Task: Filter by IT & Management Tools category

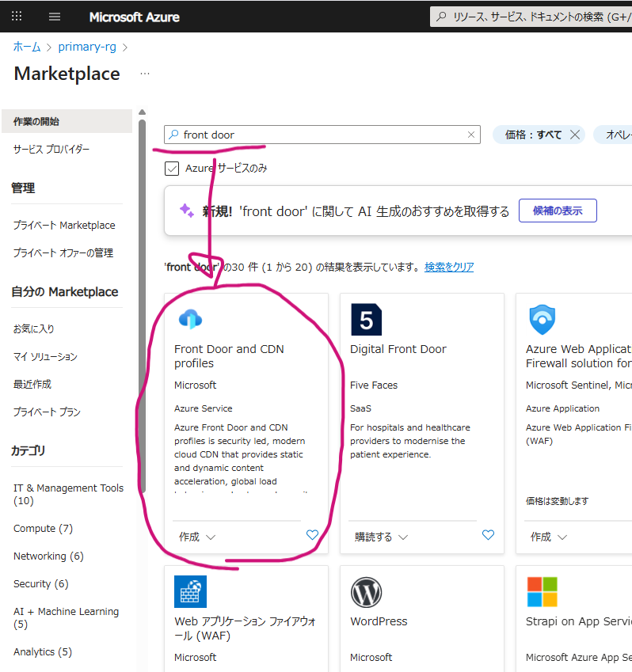Action: [x=68, y=494]
